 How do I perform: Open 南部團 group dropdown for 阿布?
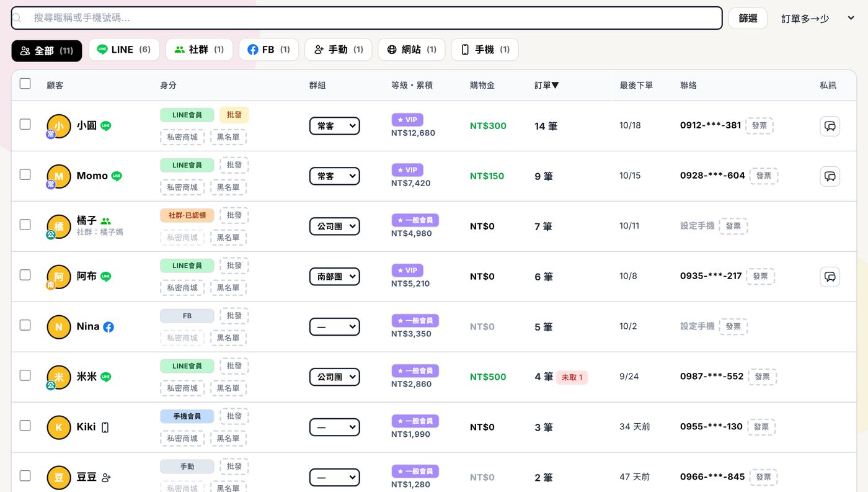point(335,277)
